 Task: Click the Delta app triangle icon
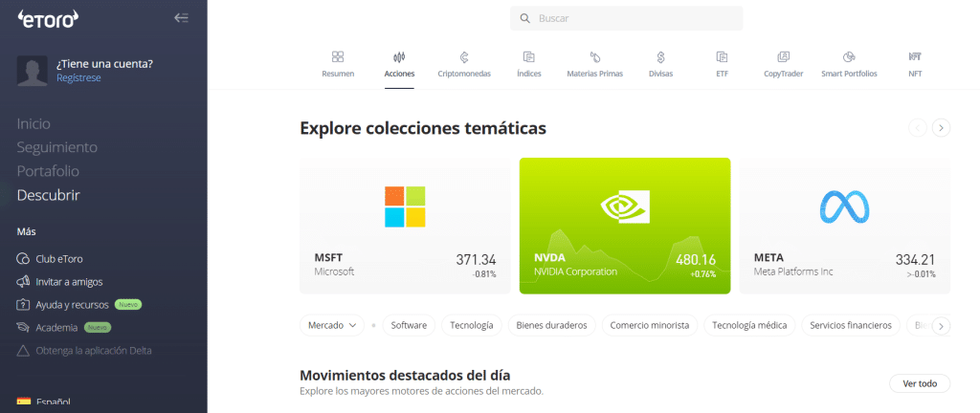pyautogui.click(x=23, y=351)
